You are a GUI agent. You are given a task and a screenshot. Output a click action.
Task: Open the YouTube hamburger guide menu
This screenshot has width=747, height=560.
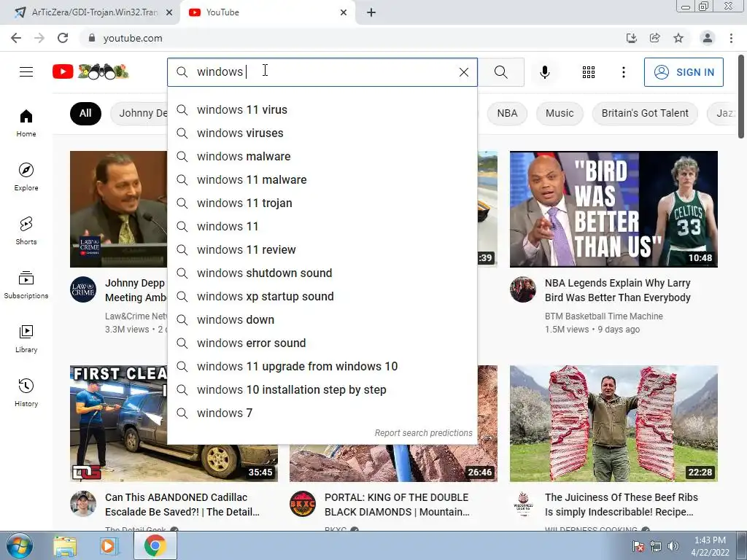(x=26, y=72)
